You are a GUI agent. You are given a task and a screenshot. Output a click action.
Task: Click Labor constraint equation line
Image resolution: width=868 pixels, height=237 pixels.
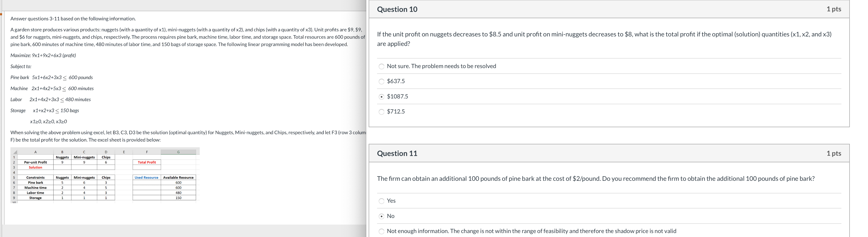[x=51, y=99]
